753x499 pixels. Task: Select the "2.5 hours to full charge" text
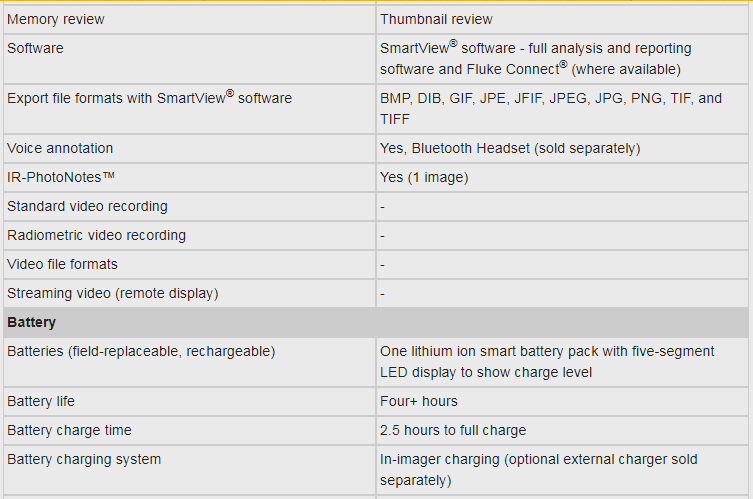[x=453, y=430]
